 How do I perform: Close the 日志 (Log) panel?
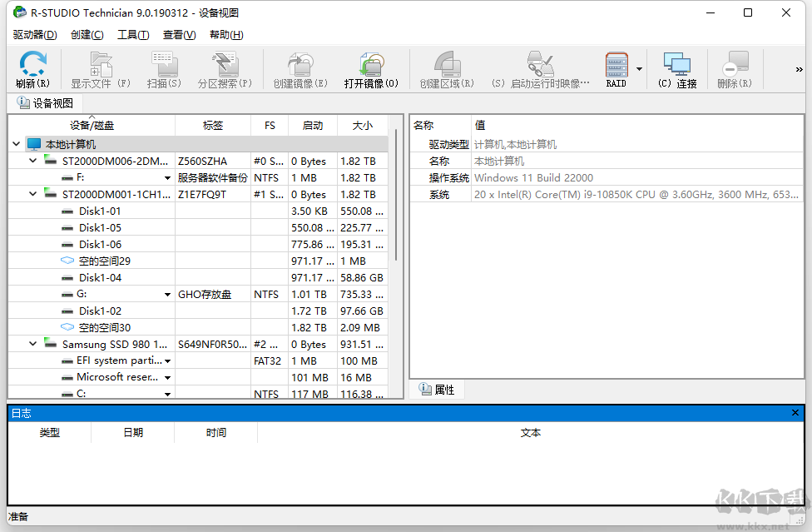[x=795, y=412]
